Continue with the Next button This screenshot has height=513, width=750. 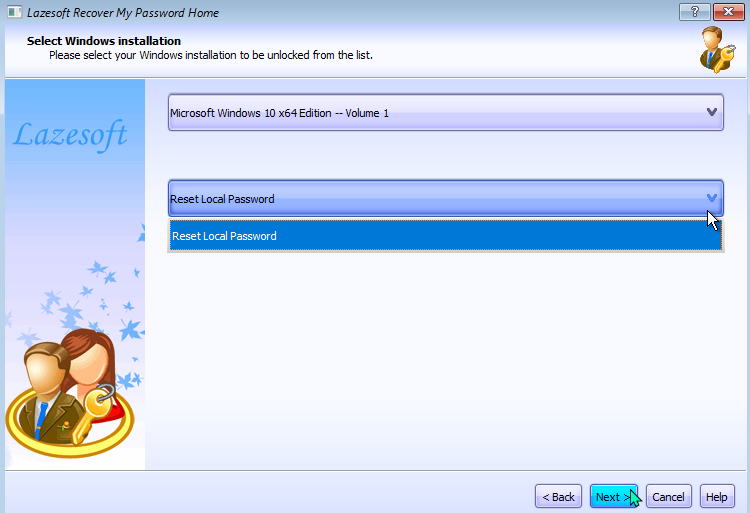pos(614,497)
